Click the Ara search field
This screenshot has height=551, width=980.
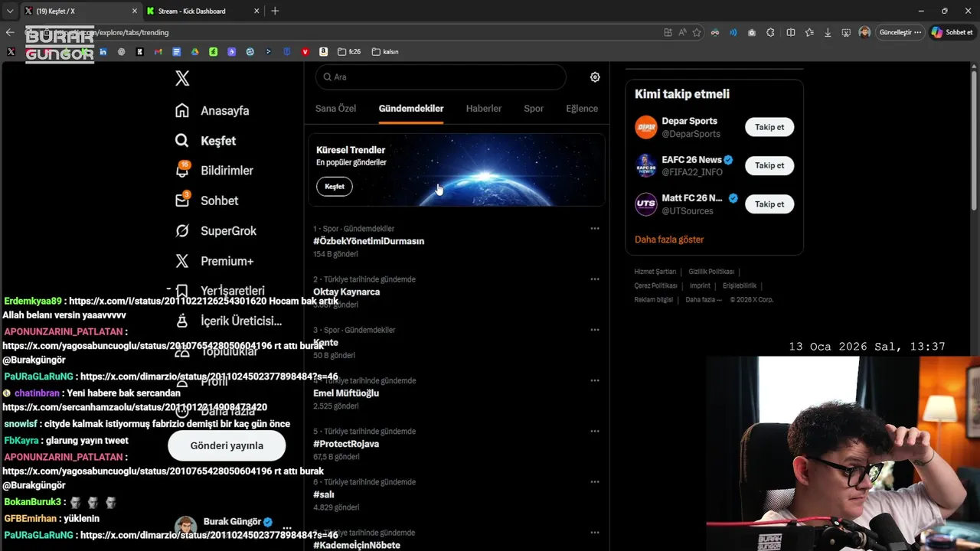coord(440,77)
